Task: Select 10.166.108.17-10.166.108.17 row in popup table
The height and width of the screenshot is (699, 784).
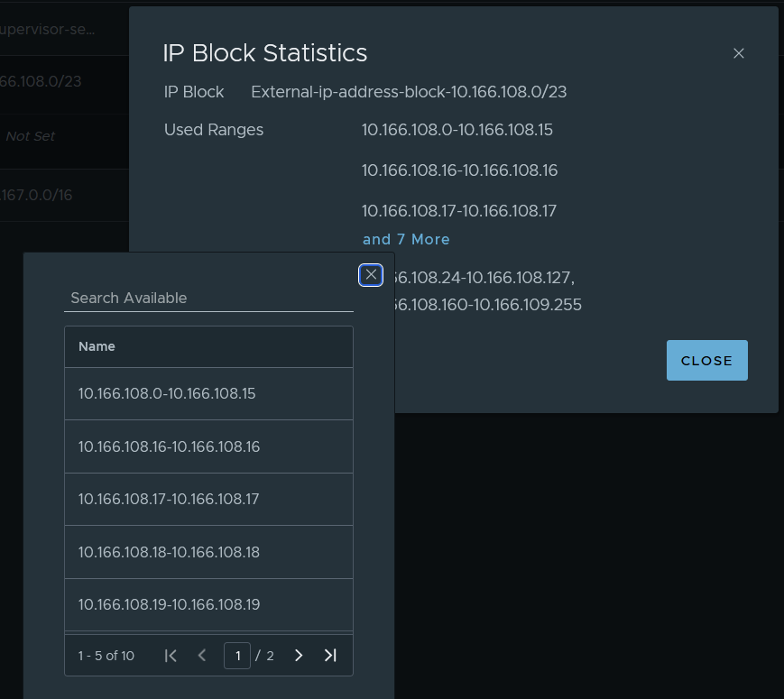Action: click(x=169, y=499)
